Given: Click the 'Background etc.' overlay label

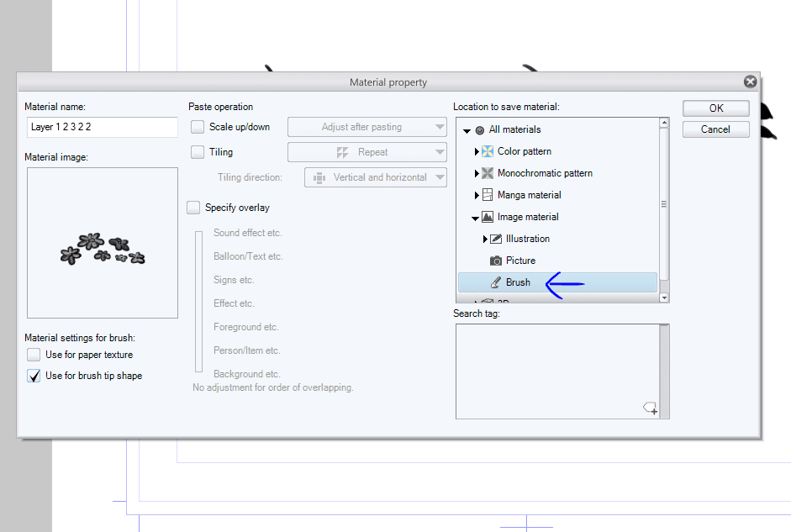Looking at the screenshot, I should pos(246,374).
